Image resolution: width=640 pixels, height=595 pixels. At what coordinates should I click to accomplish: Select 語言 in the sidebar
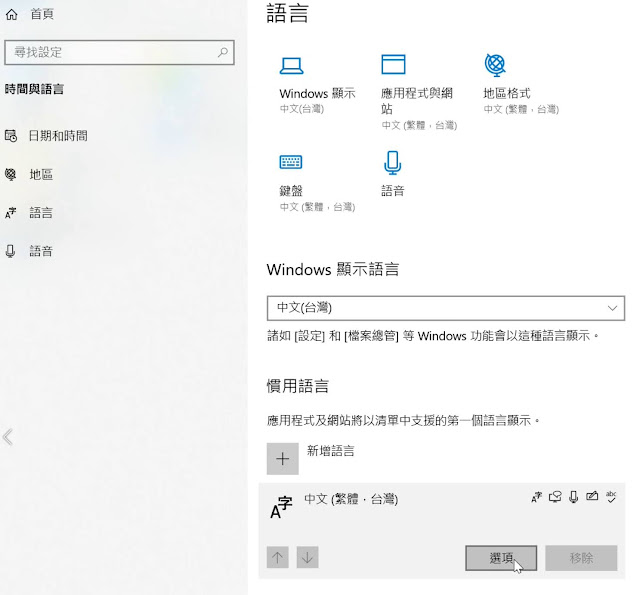41,213
